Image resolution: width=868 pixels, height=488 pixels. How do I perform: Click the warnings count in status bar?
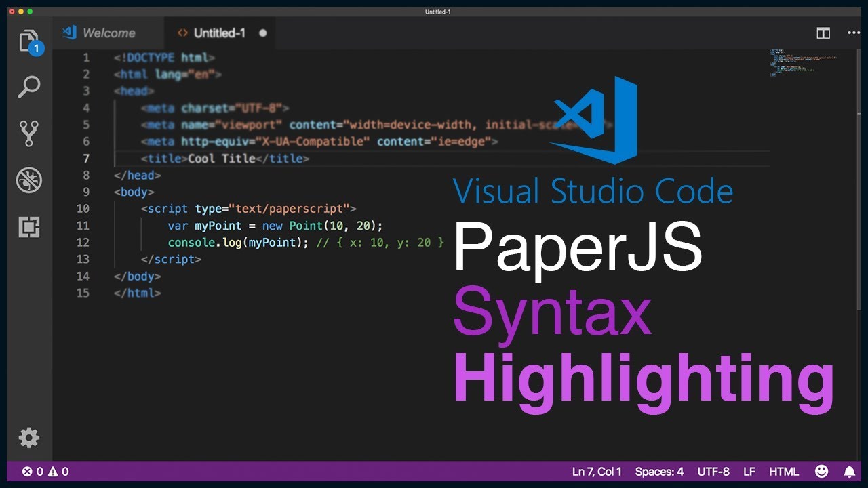(60, 472)
